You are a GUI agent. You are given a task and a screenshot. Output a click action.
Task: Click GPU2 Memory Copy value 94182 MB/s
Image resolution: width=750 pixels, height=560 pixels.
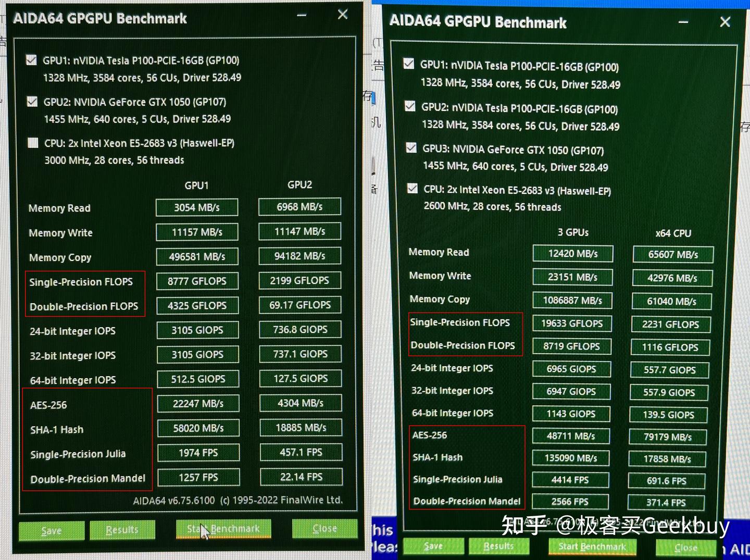click(x=300, y=256)
